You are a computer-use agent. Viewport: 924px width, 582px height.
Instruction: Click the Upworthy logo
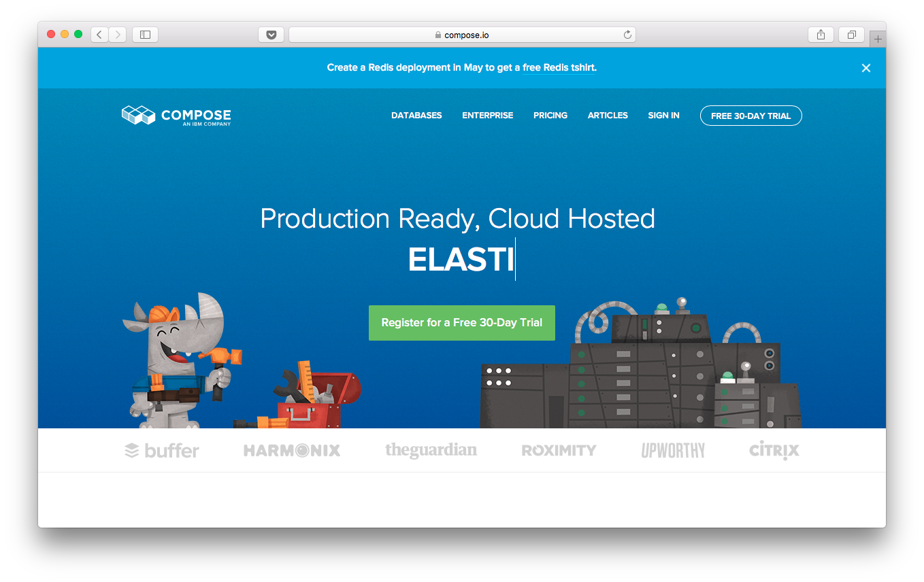coord(673,450)
